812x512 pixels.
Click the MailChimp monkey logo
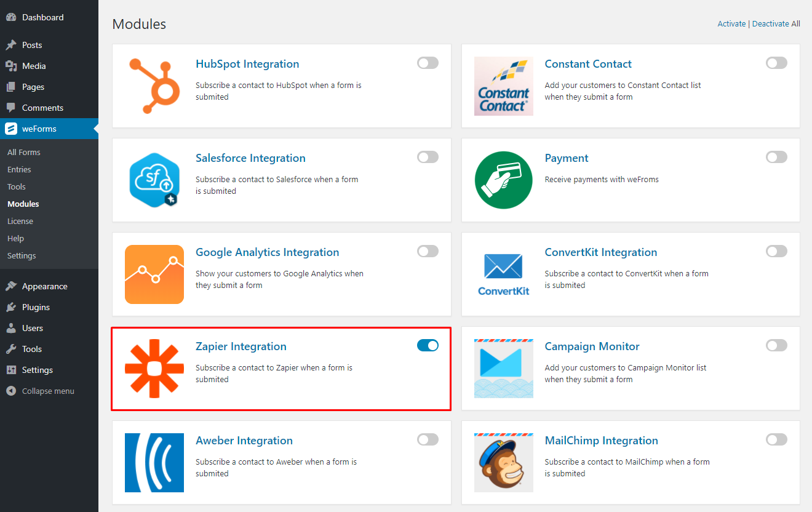(x=504, y=463)
